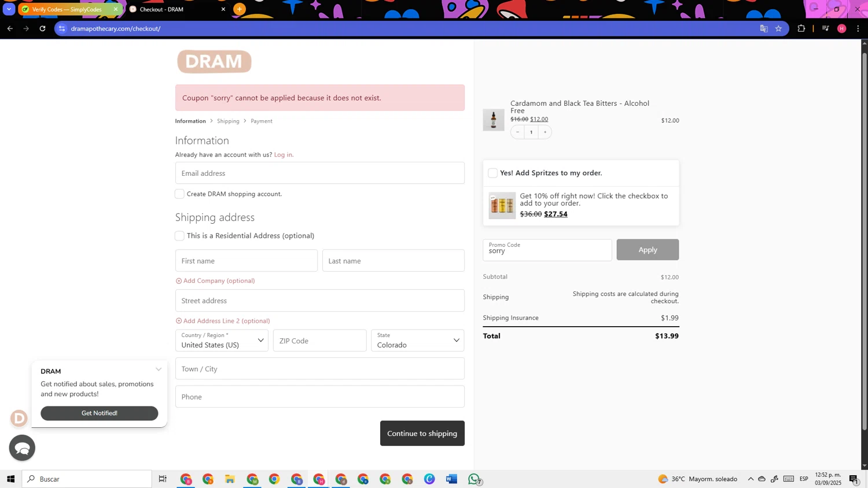
Task: Open the tab search dropdown arrow
Action: point(9,9)
